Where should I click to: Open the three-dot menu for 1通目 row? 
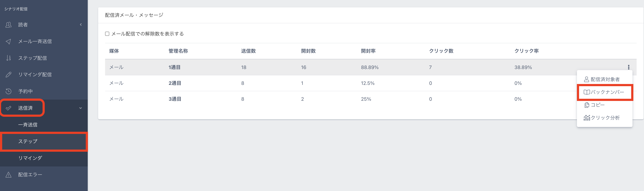pos(629,67)
